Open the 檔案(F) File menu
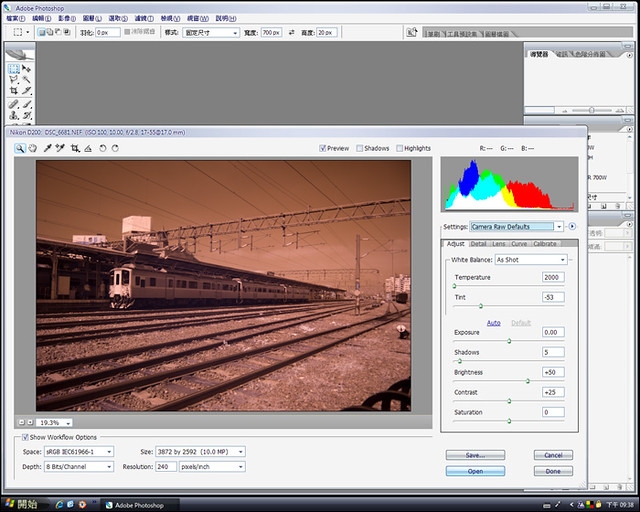This screenshot has height=512, width=640. (x=16, y=18)
